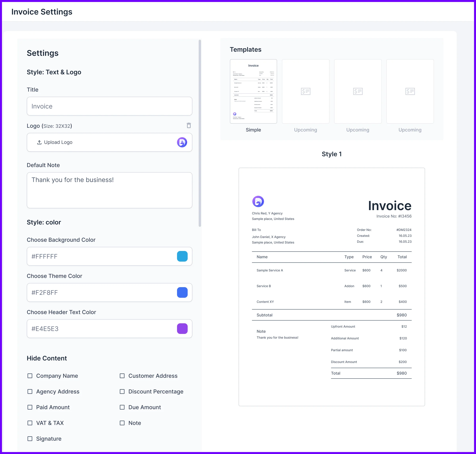Check the VAT & TAX checkbox
The image size is (476, 454).
point(30,423)
